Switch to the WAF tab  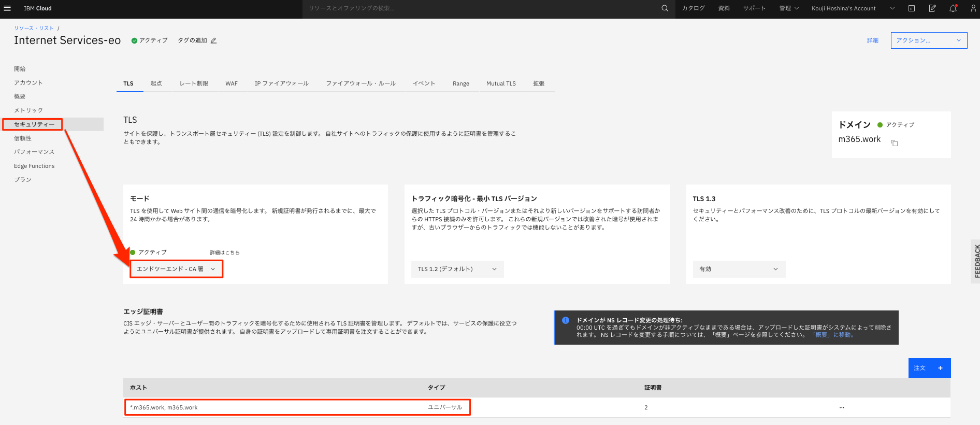point(232,83)
